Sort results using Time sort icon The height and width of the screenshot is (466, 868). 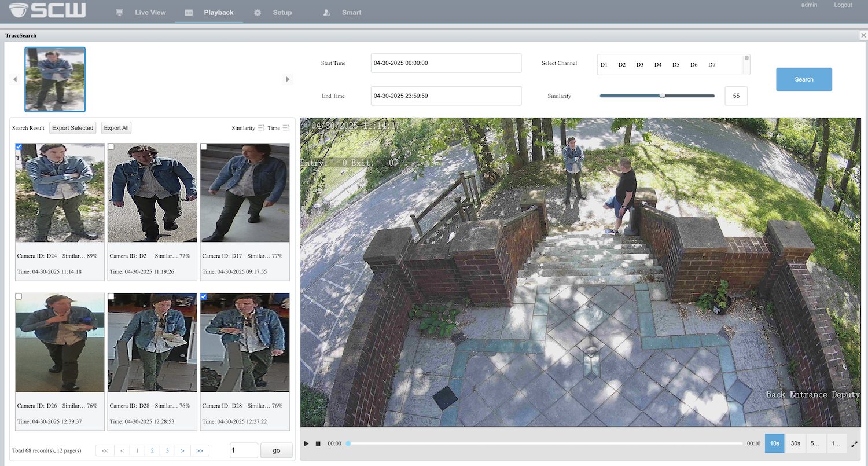(x=286, y=128)
